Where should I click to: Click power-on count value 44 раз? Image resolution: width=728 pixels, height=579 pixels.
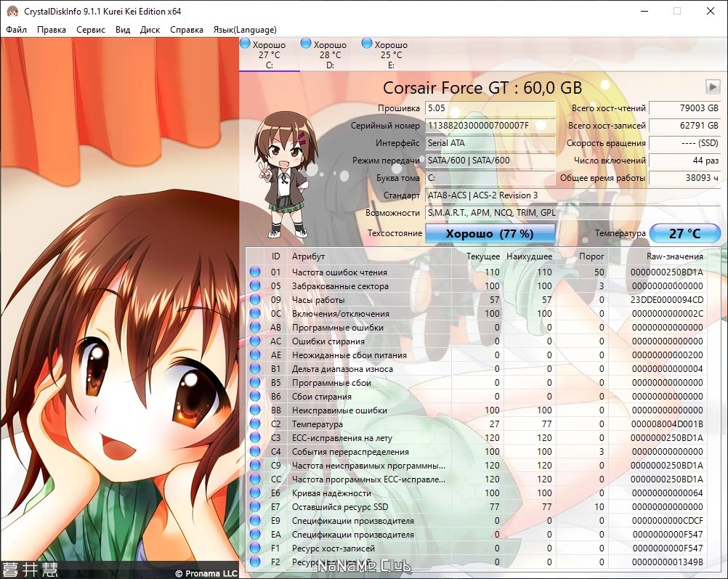click(684, 161)
